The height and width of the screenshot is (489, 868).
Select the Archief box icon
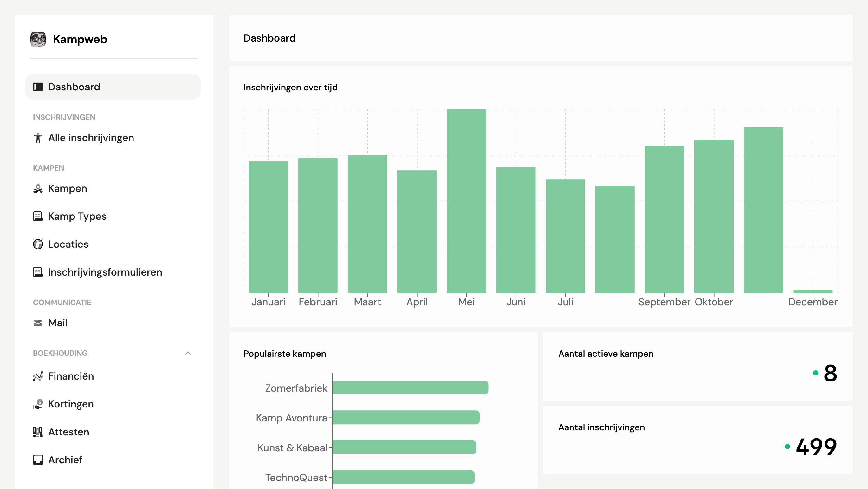[38, 459]
